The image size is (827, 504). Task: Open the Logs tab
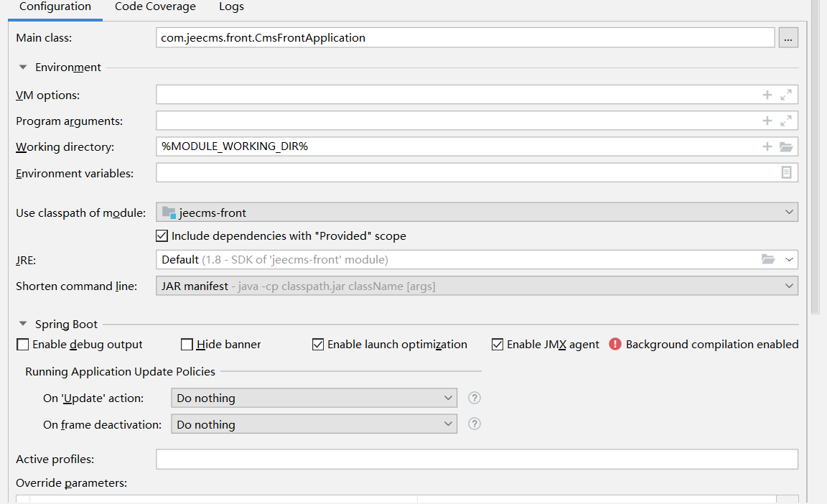click(x=231, y=6)
